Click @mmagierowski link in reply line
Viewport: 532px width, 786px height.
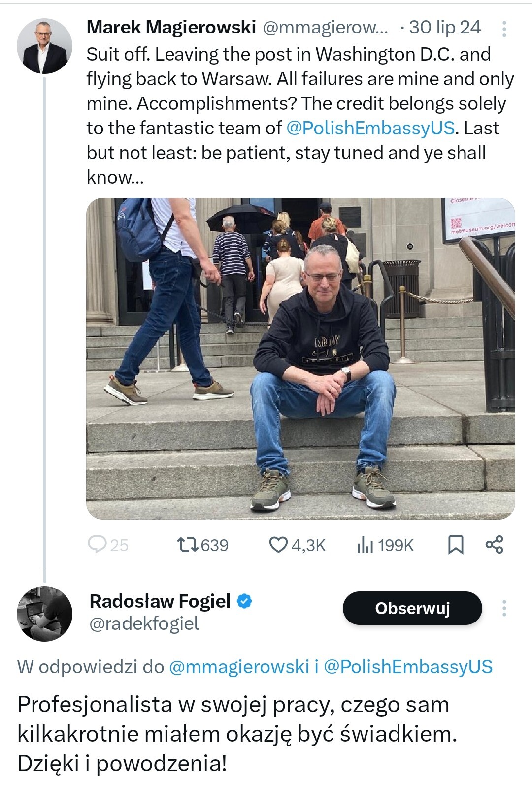coord(239,667)
